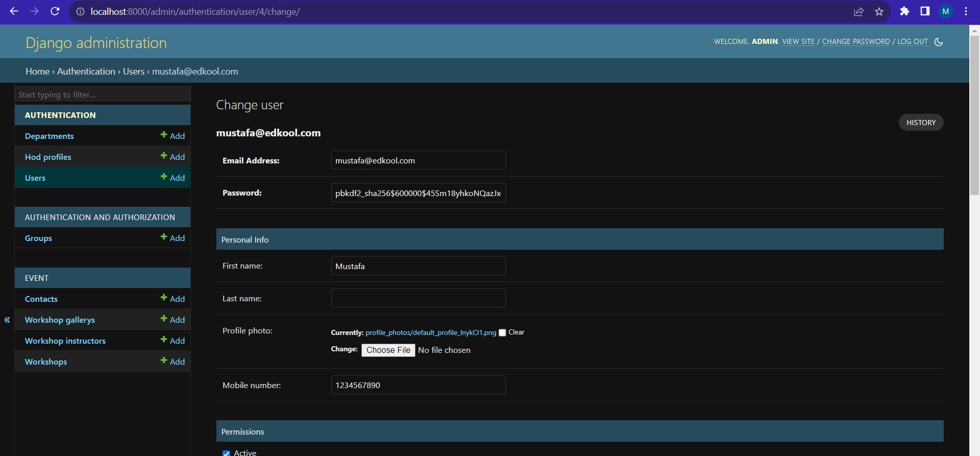Viewport: 980px width, 456px height.
Task: Click the Authentication breadcrumb link
Action: (x=86, y=71)
